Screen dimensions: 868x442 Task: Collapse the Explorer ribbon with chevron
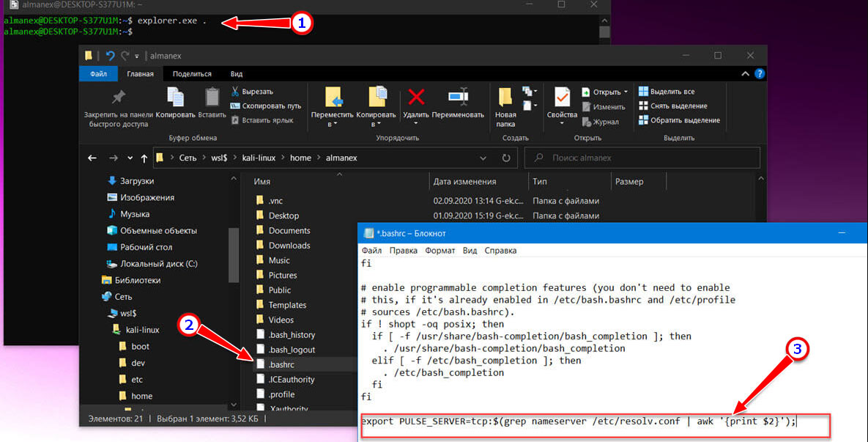pos(745,73)
